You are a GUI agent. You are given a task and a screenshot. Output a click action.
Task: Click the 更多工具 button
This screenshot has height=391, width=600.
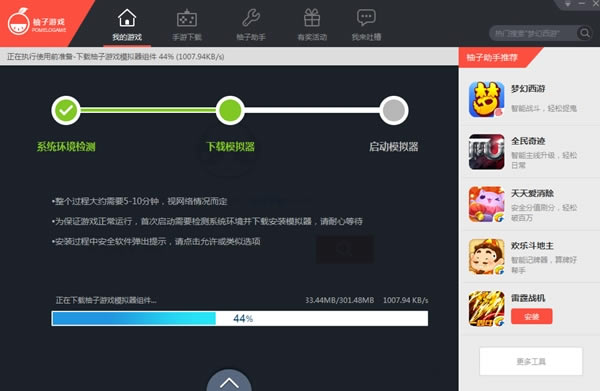531,361
